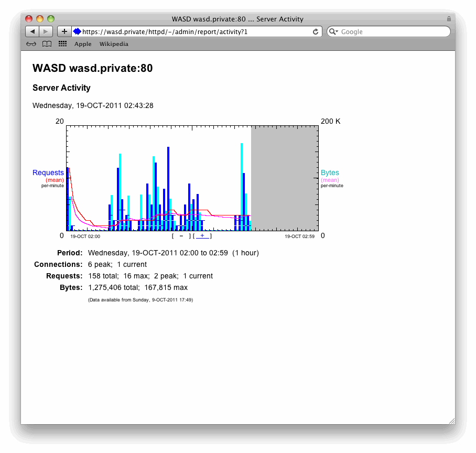Click the padlock icon in the title bar
Viewport: 476px width, 453px height.
coord(449,19)
